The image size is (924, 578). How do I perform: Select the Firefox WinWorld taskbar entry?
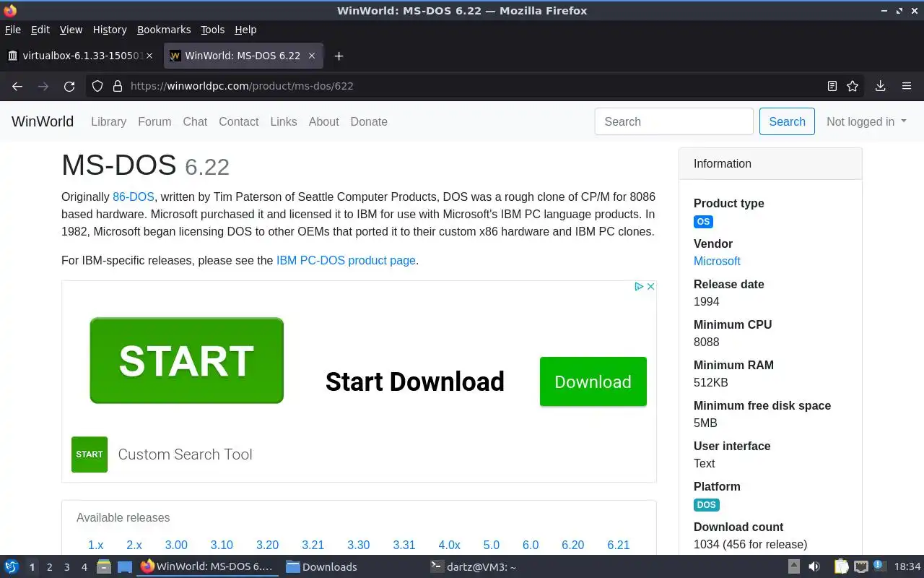point(208,567)
